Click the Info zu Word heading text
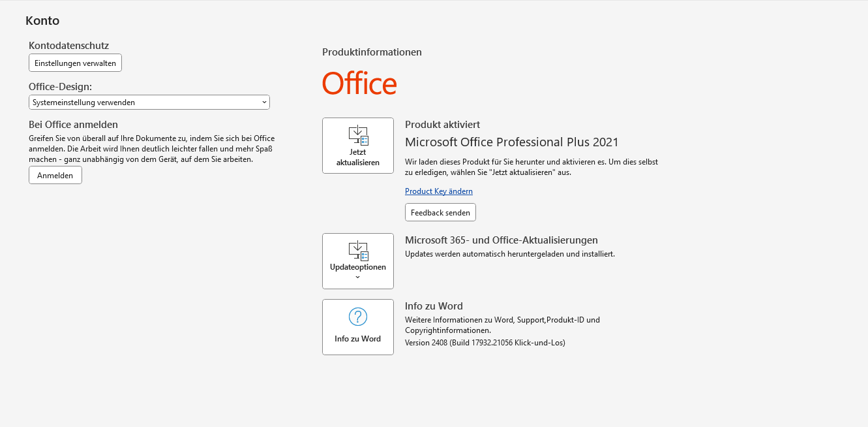 (434, 306)
